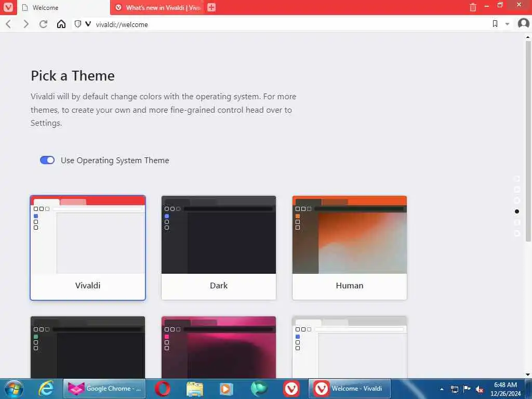This screenshot has height=399, width=532.
Task: Switch to Welcome - Vivaldi taskbar window
Action: pos(350,389)
